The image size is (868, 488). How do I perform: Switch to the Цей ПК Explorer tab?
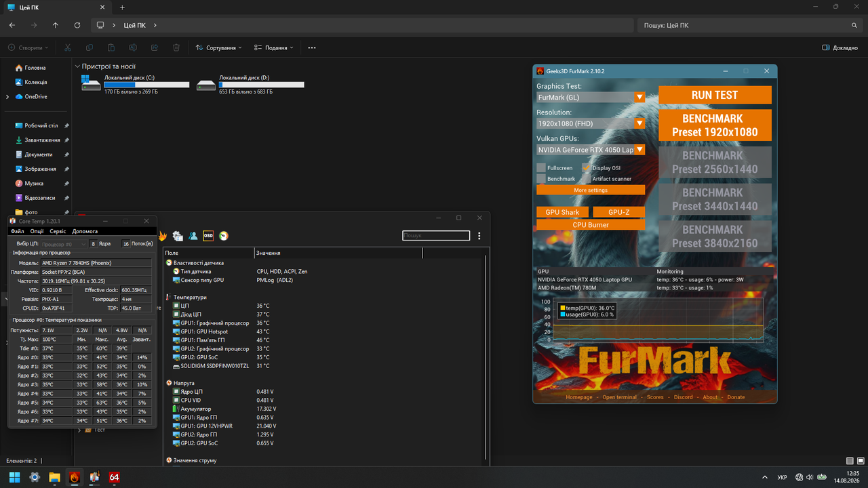pyautogui.click(x=56, y=7)
